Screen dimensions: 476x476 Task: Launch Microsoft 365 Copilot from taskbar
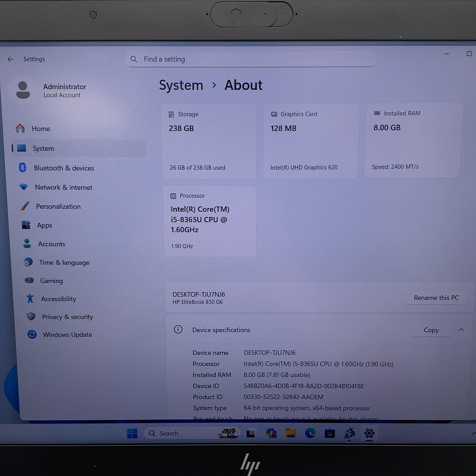tap(271, 433)
